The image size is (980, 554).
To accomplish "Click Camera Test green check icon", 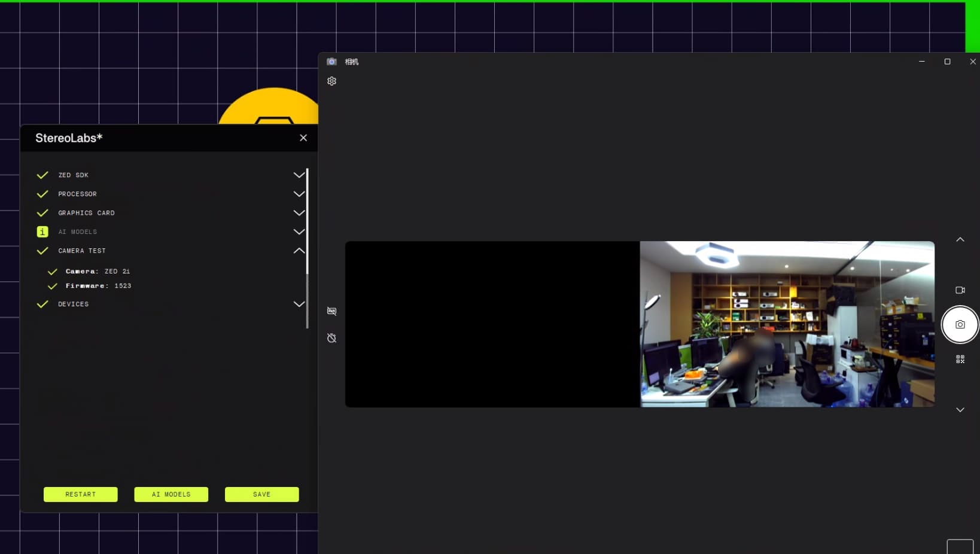I will point(42,251).
